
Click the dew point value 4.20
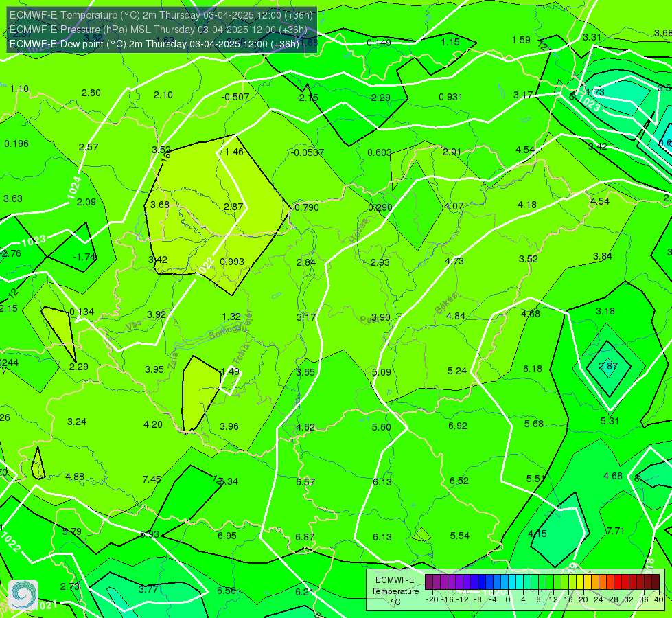(x=153, y=424)
